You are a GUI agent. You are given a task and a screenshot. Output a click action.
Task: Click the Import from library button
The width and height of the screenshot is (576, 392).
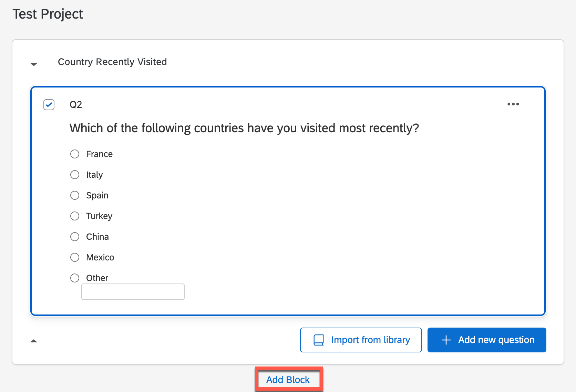pyautogui.click(x=361, y=340)
